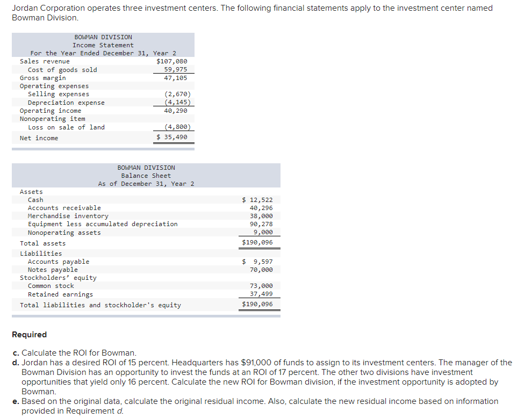Click the Accounts payable amount $ 9,597
The width and height of the screenshot is (532, 419).
[257, 262]
